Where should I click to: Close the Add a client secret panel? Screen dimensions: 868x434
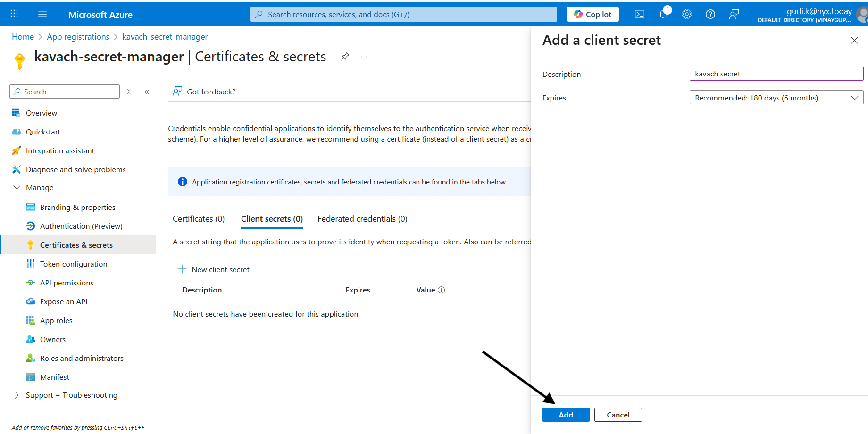point(854,41)
